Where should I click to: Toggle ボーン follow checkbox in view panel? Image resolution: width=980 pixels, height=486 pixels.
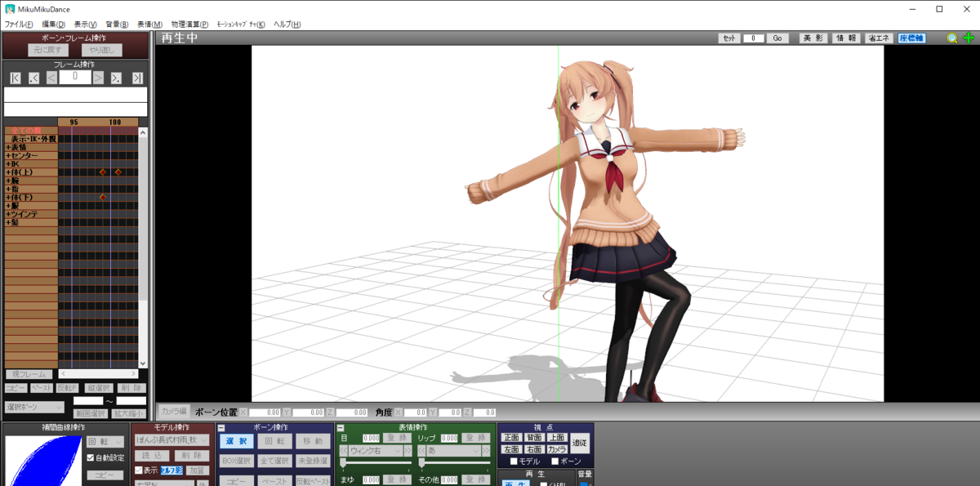tap(555, 461)
